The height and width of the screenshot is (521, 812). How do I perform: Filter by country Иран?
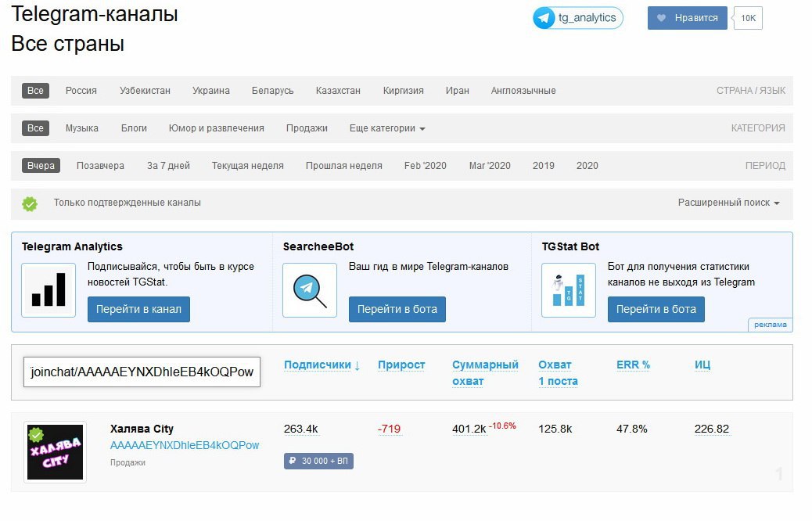(x=458, y=91)
